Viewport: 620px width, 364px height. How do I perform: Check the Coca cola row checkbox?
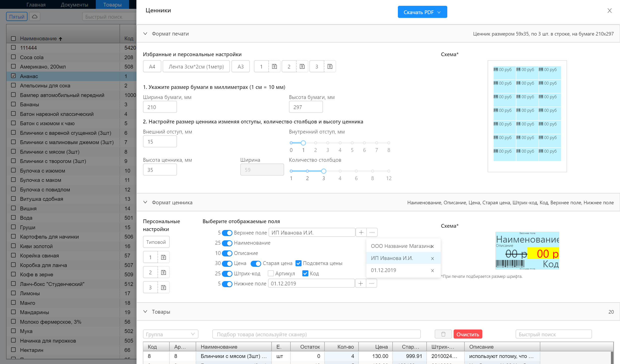tap(14, 57)
